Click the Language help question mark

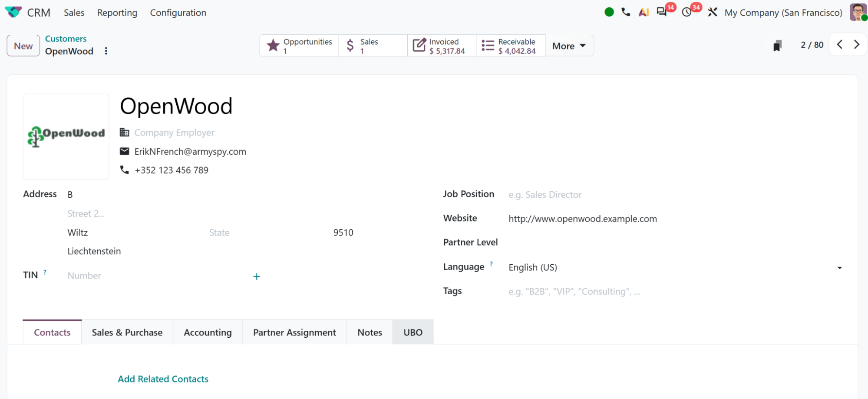pyautogui.click(x=491, y=264)
